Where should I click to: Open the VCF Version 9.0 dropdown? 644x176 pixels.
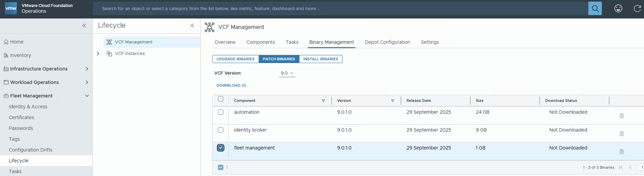coord(287,73)
